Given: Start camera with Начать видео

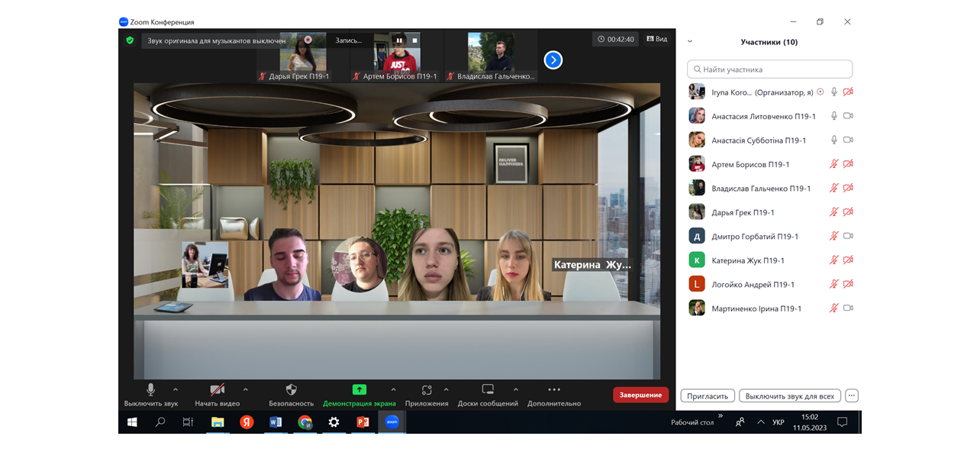Looking at the screenshot, I should click(218, 395).
